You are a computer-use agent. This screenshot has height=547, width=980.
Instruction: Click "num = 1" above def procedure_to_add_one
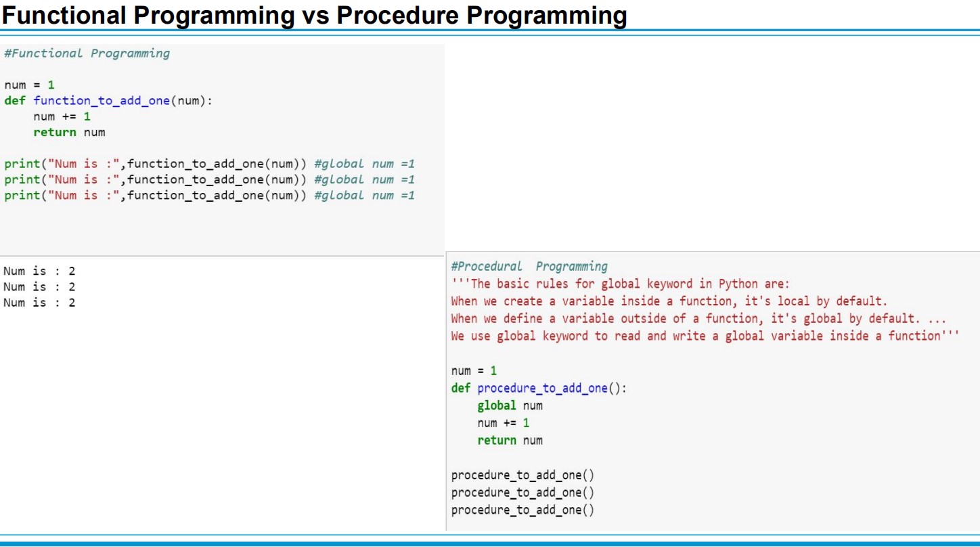(474, 371)
